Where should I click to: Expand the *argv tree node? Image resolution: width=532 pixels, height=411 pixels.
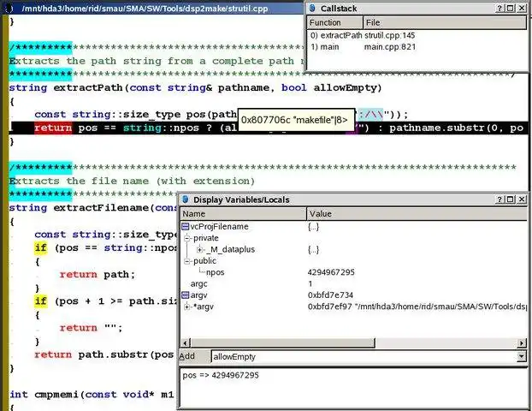187,307
